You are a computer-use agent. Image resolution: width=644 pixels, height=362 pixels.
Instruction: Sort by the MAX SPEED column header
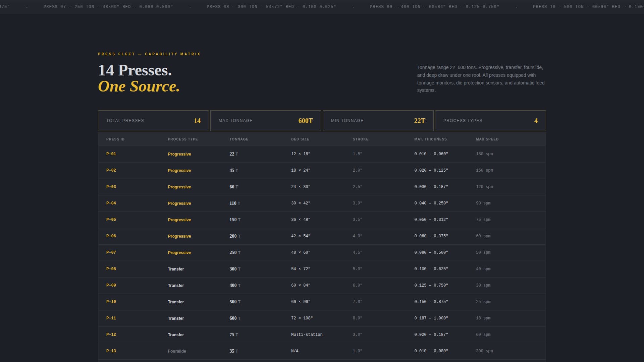pyautogui.click(x=487, y=139)
